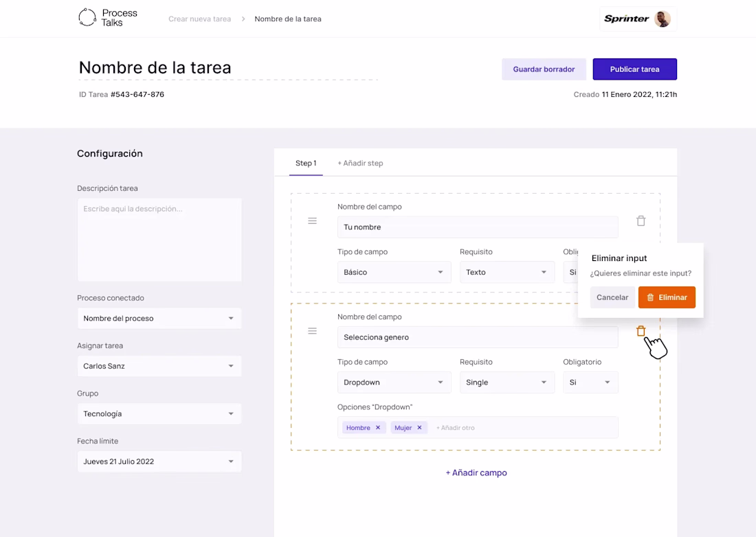Click '+ Añadir otro' to add option
The image size is (756, 537).
tap(455, 428)
